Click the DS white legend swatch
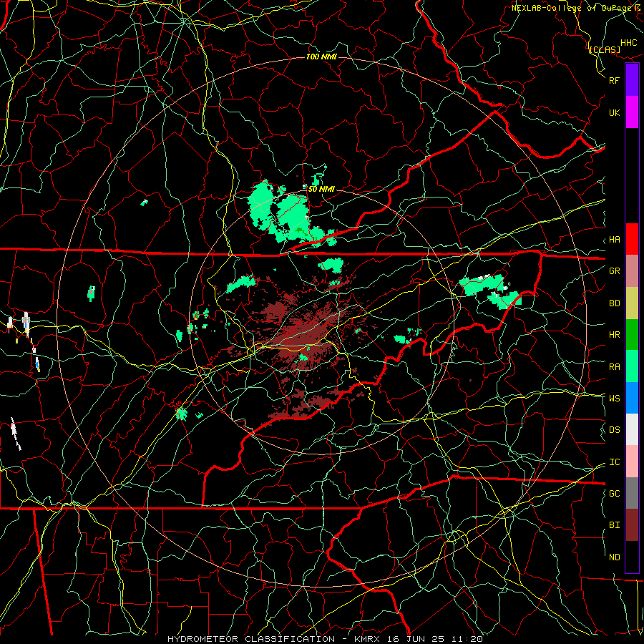Image resolution: width=644 pixels, height=644 pixels. tap(632, 429)
